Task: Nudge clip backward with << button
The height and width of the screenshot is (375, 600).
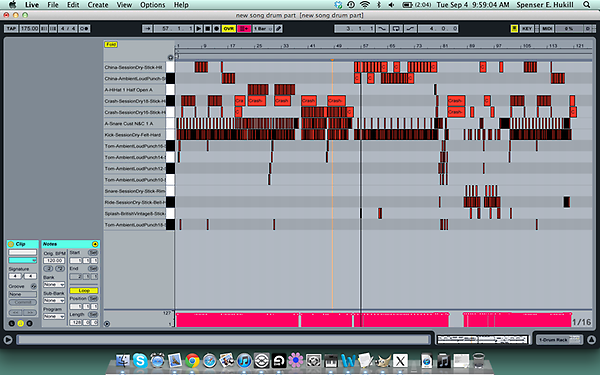Action: tap(15, 313)
